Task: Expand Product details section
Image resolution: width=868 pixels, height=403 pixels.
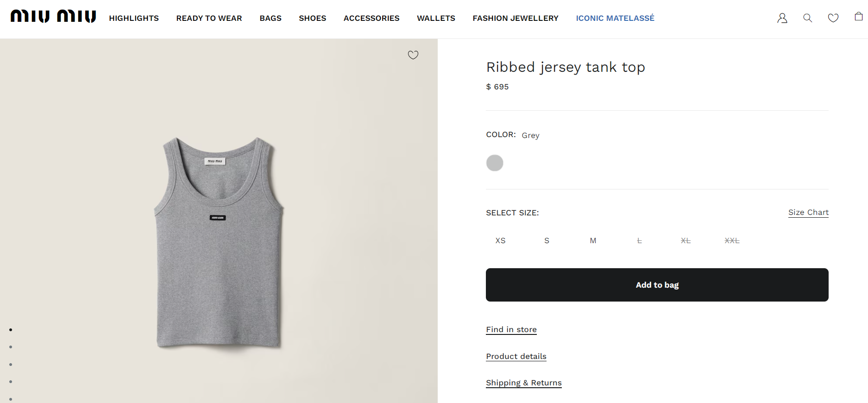Action: [516, 356]
